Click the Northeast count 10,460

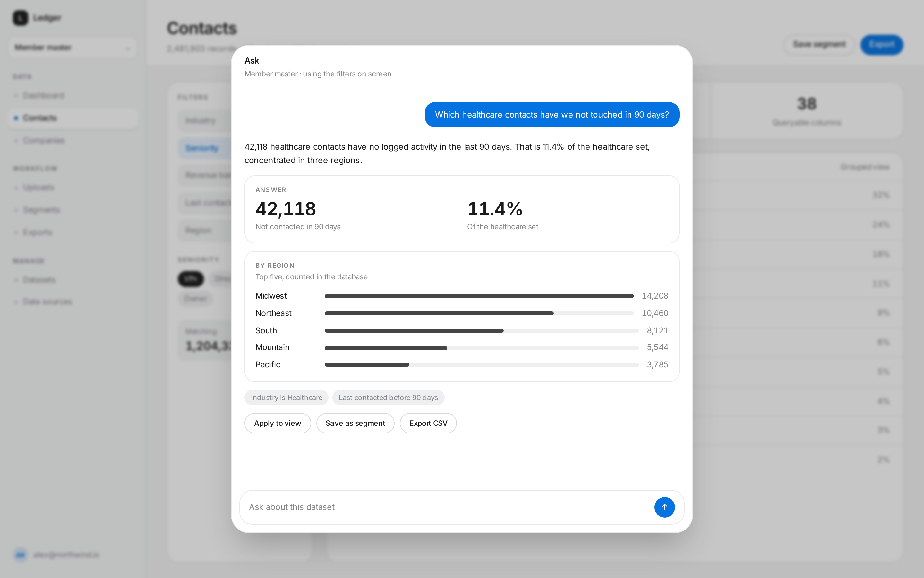tap(655, 313)
